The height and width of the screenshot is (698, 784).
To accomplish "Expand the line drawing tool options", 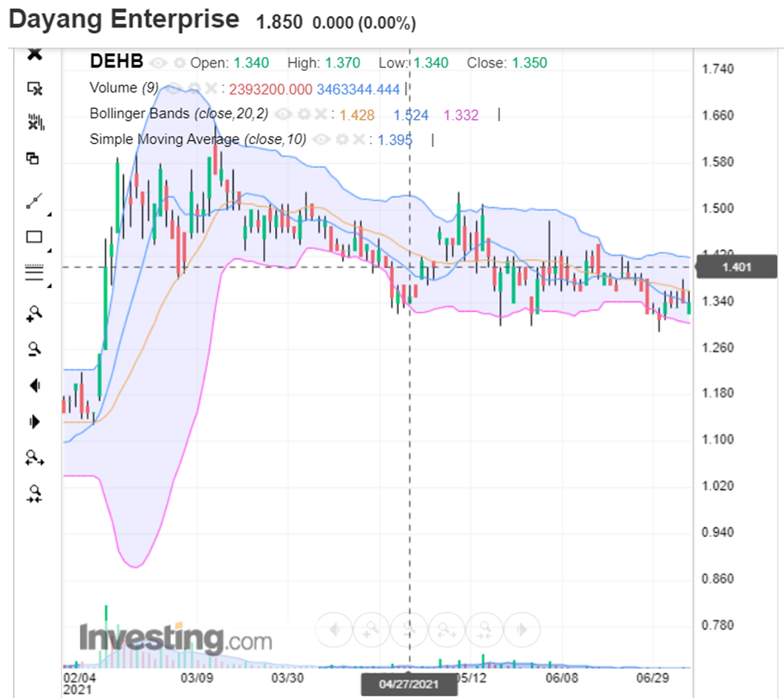I will [48, 215].
